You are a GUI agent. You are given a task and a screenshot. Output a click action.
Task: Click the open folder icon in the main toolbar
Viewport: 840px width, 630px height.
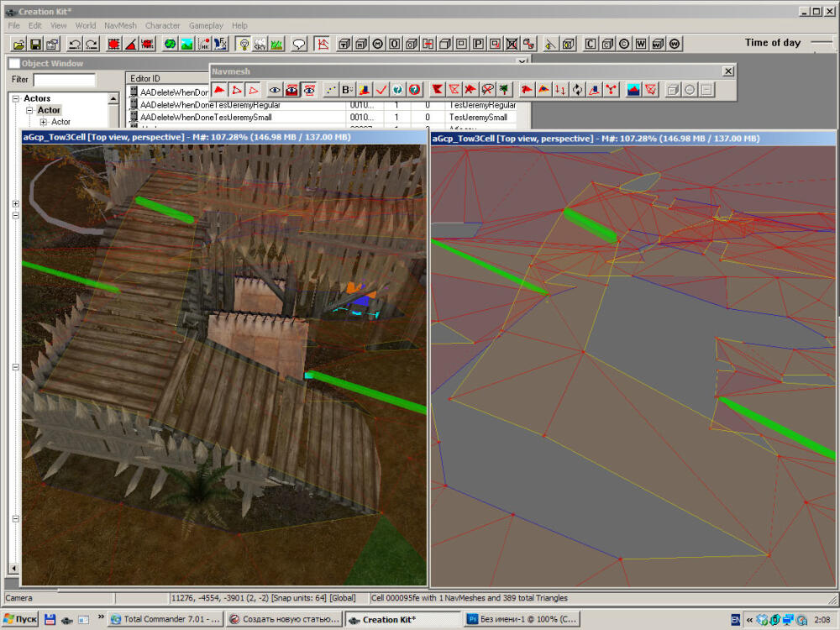point(18,44)
